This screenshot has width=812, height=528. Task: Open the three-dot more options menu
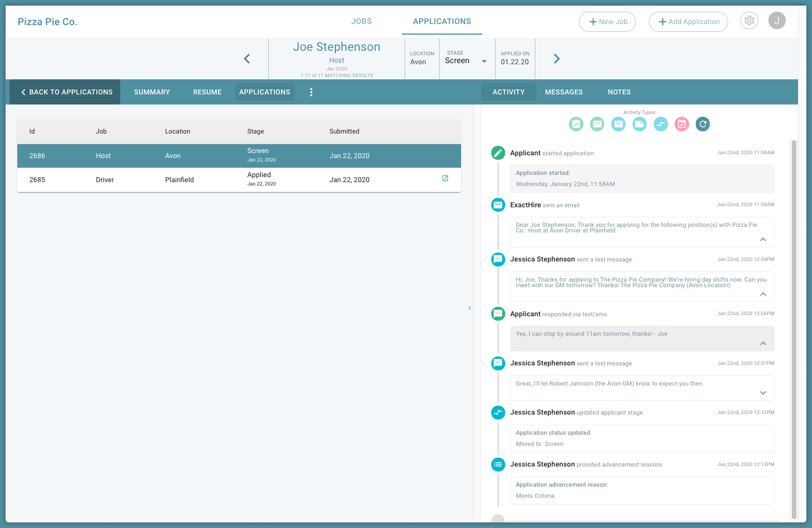pyautogui.click(x=311, y=92)
